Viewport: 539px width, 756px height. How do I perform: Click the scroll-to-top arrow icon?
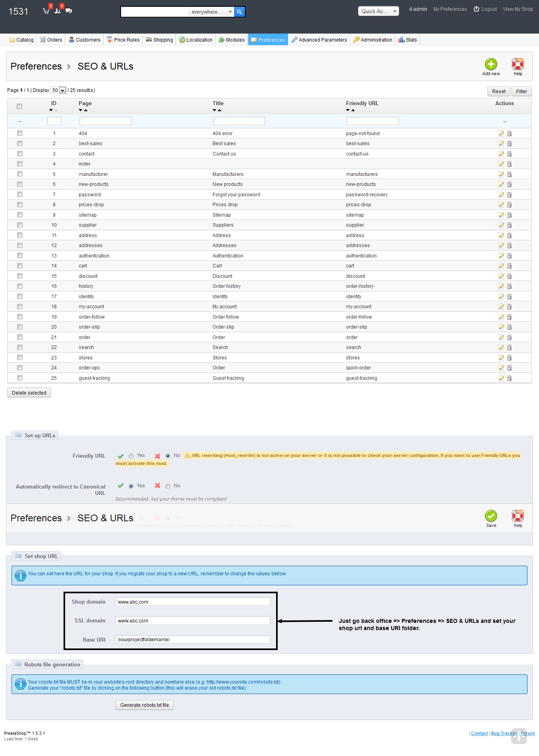(x=519, y=736)
